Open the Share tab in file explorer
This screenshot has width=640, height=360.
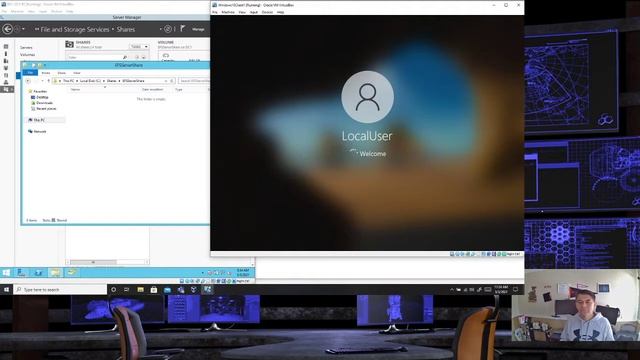point(62,73)
